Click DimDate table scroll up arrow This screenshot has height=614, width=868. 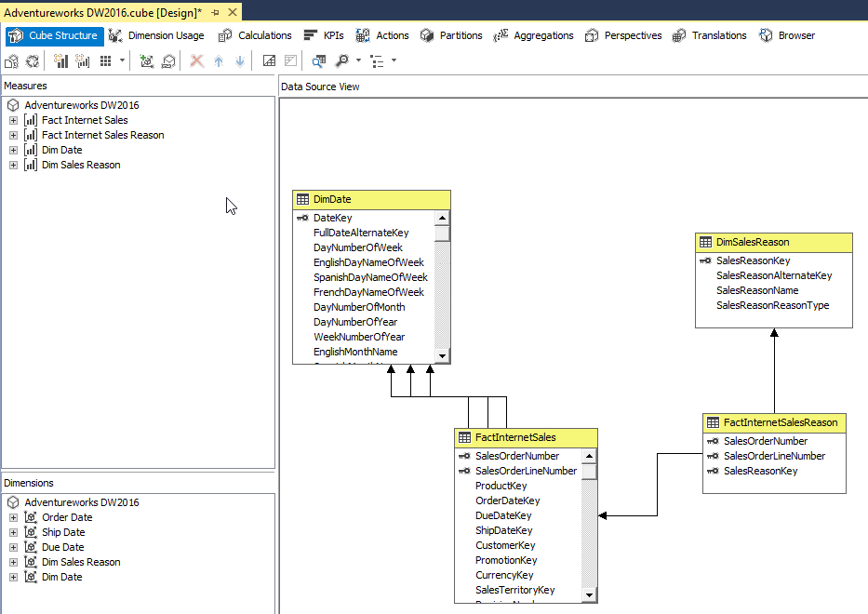[x=442, y=218]
